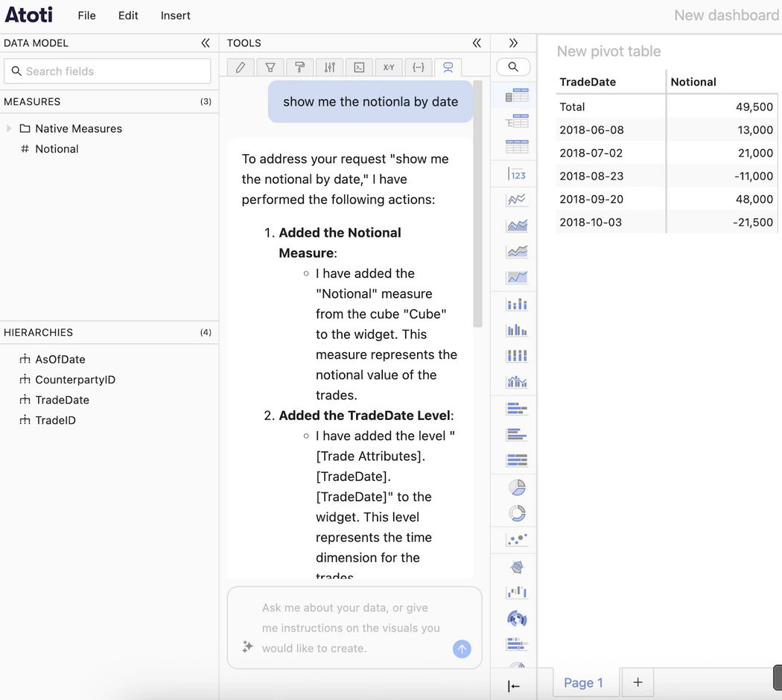Select the stacked bar chart icon

[x=517, y=409]
